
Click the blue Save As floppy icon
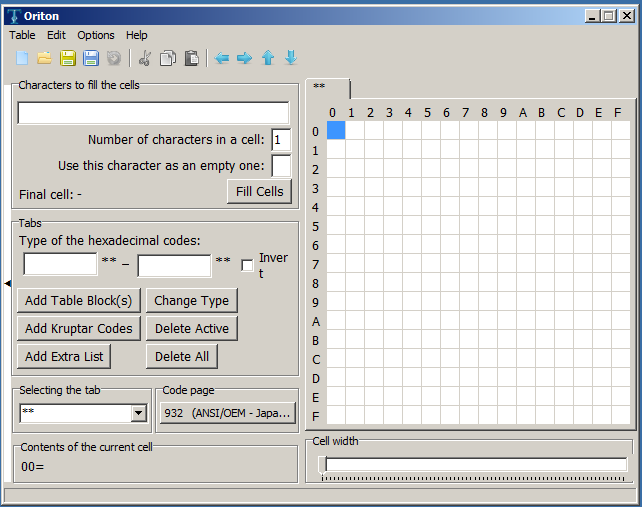point(91,58)
